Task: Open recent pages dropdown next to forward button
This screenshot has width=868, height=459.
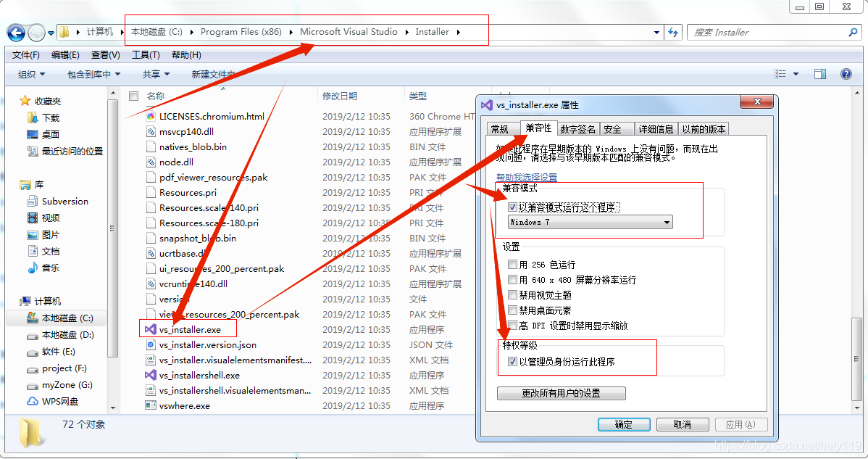Action: (x=51, y=33)
